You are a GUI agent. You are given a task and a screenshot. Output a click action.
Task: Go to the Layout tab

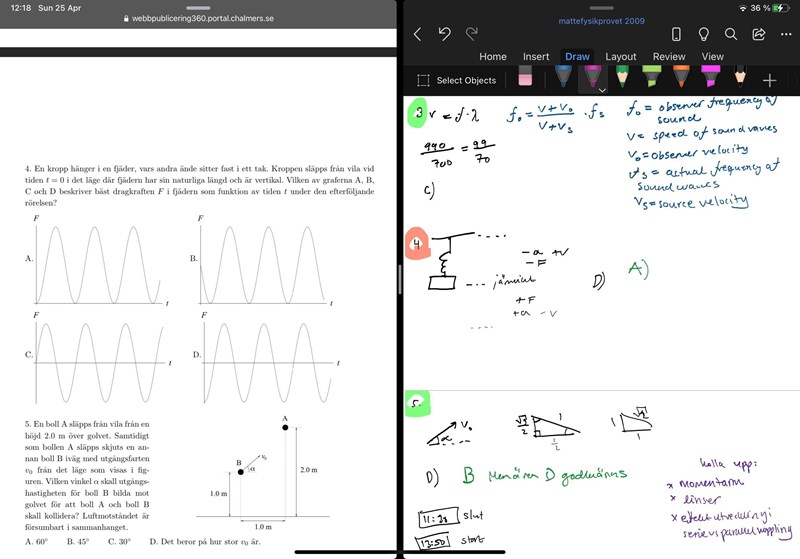(x=621, y=57)
